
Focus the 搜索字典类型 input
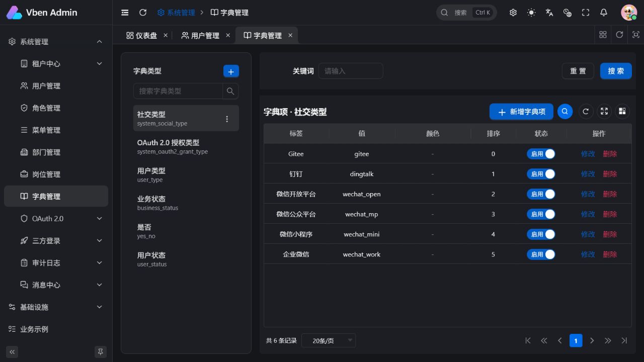178,91
